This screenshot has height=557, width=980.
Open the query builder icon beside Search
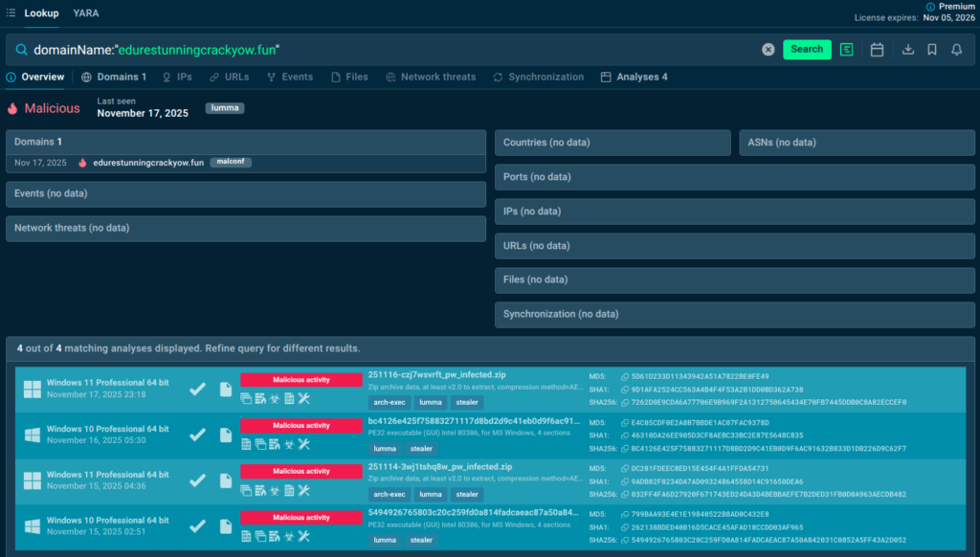(x=847, y=50)
